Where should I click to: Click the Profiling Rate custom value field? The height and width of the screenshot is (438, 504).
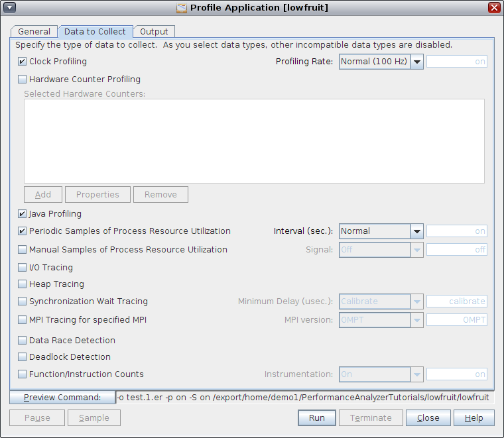coord(457,62)
